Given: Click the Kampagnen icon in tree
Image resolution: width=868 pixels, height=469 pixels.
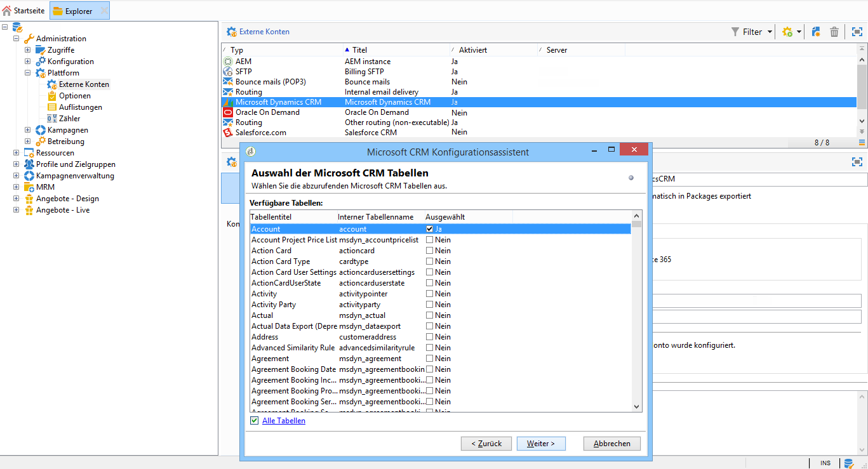Looking at the screenshot, I should click(40, 130).
